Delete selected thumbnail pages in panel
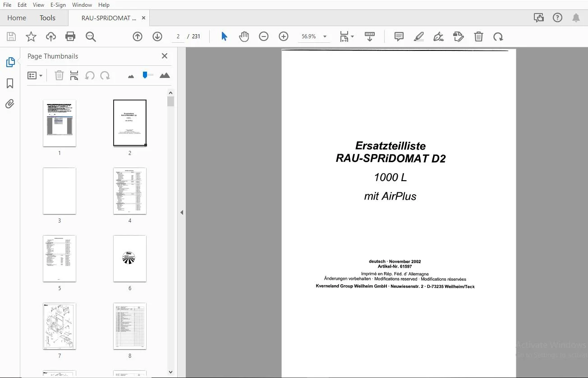The height and width of the screenshot is (378, 588). point(59,75)
